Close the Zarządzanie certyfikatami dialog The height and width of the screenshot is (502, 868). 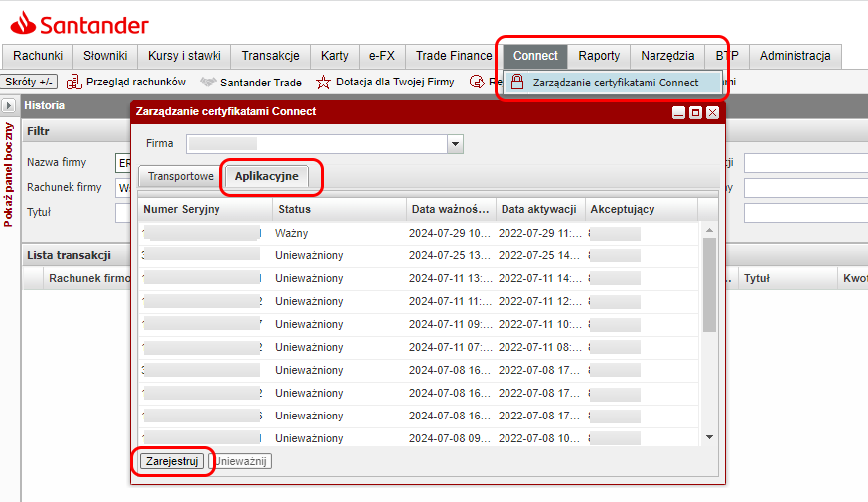point(712,113)
